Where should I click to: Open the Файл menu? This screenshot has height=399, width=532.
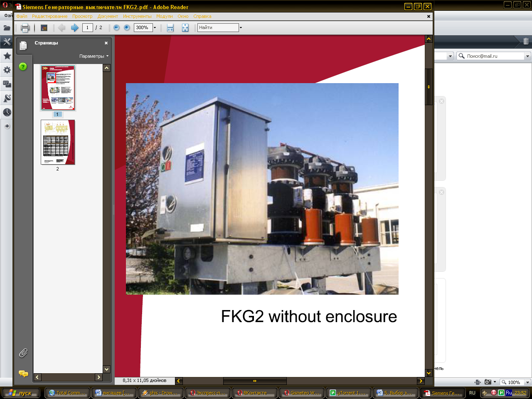click(22, 17)
